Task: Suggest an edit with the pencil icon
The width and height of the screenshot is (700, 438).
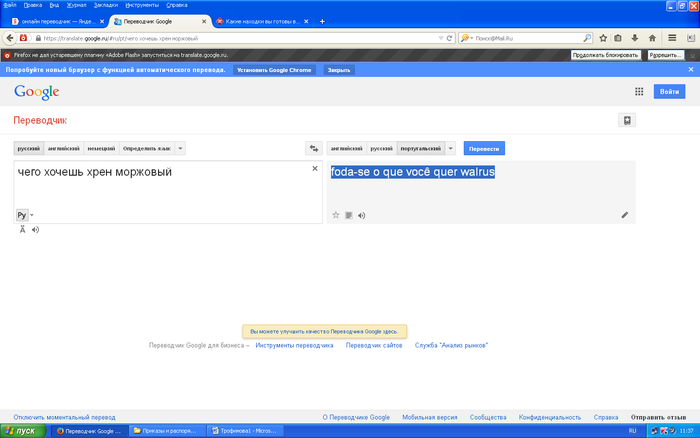Action: [x=625, y=215]
